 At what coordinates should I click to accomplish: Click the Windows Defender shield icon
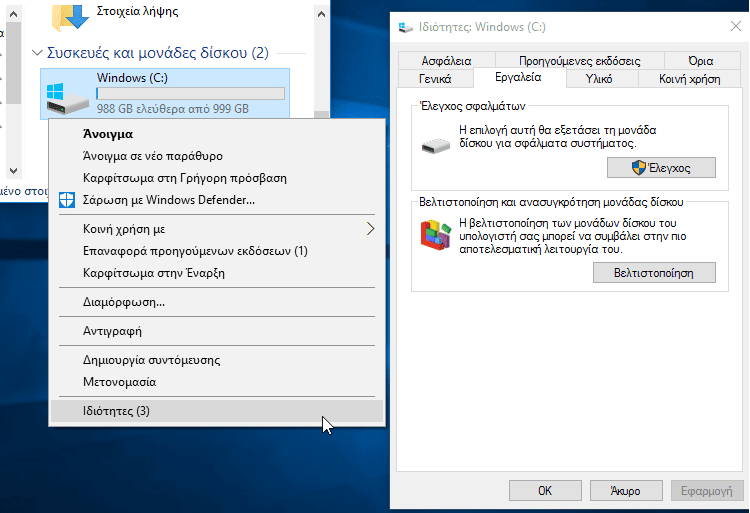point(67,200)
